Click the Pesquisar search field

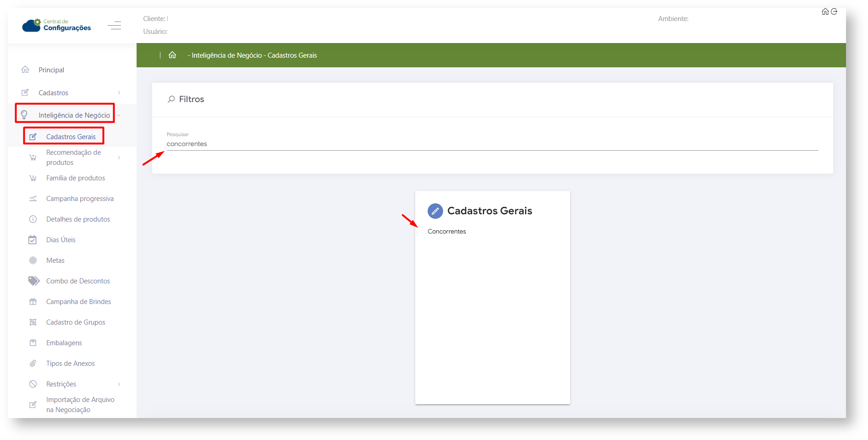click(492, 144)
